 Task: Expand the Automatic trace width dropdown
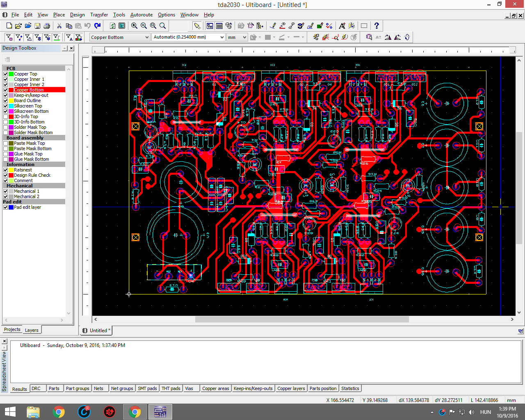point(222,37)
